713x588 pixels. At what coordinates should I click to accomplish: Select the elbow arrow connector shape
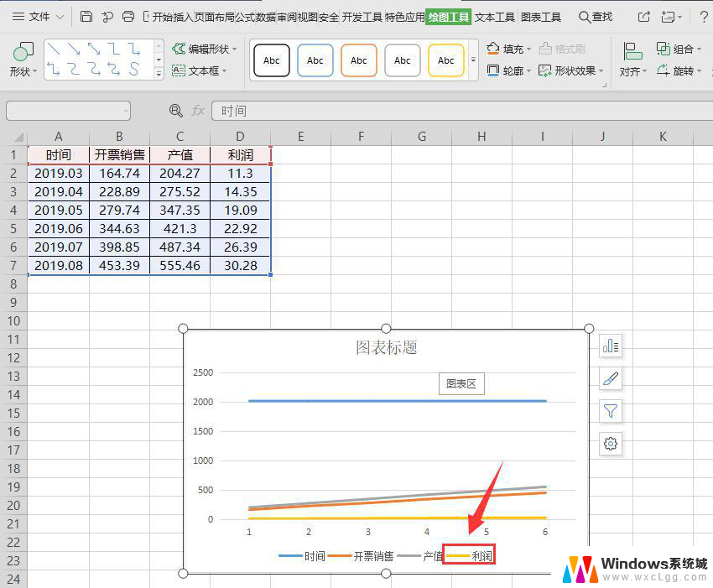(x=133, y=48)
